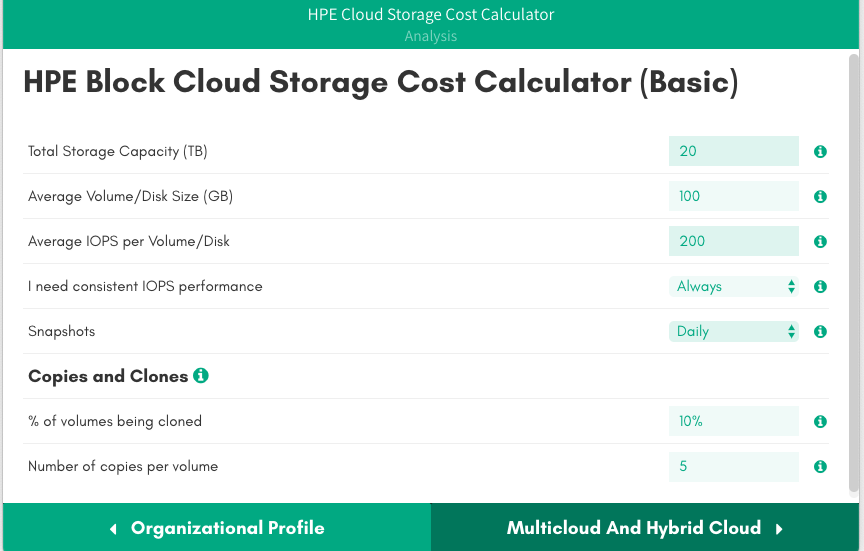View the Snapshots row info icon
Image resolution: width=864 pixels, height=551 pixels.
[x=820, y=332]
